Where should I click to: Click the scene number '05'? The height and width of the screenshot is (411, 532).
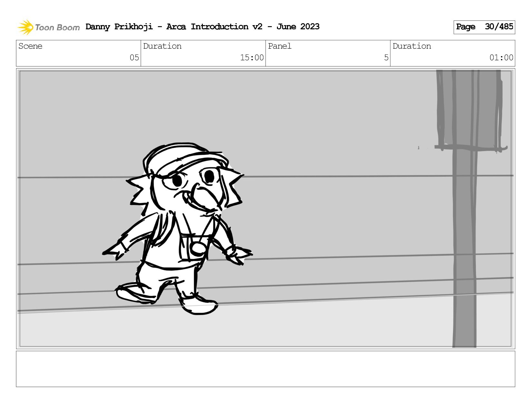[134, 58]
